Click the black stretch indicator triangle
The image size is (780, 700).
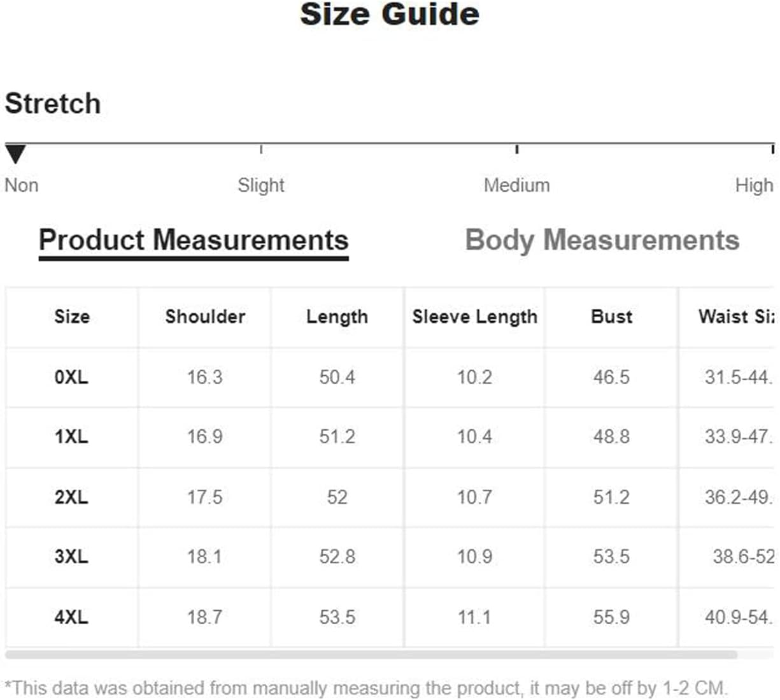[15, 154]
